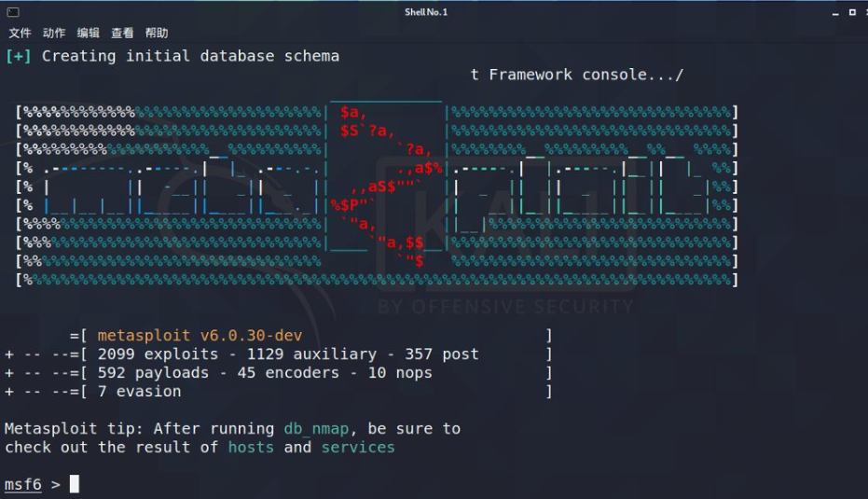The image size is (868, 499).
Task: Minimize the Shell No. 1 window
Action: (835, 12)
